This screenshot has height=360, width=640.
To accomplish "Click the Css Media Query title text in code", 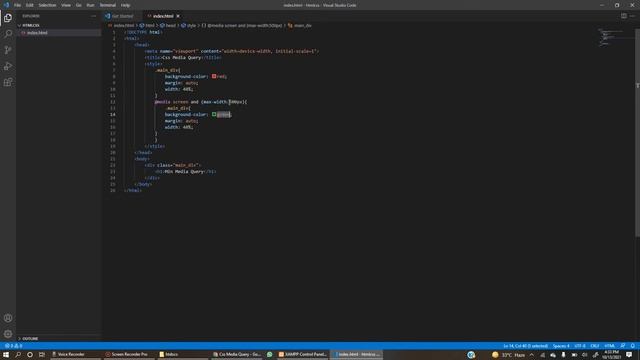I will point(182,58).
